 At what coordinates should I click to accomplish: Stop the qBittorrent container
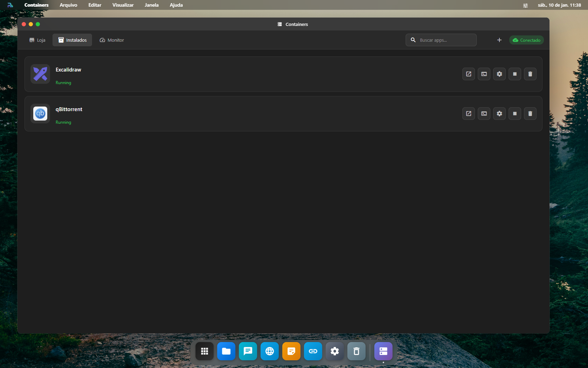pos(514,114)
